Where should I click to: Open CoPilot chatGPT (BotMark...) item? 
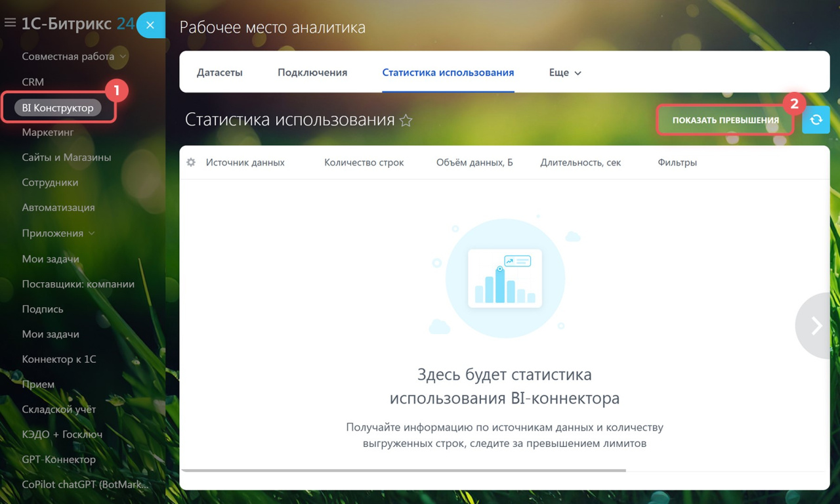pos(85,485)
